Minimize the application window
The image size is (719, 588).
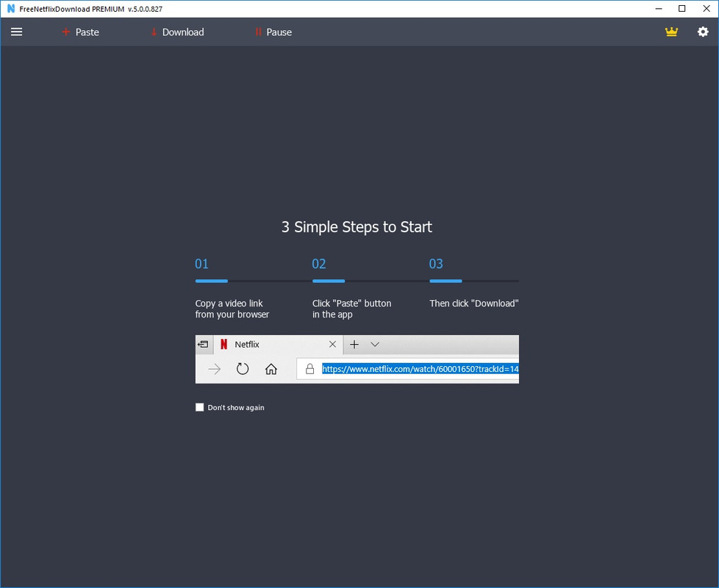(x=659, y=9)
